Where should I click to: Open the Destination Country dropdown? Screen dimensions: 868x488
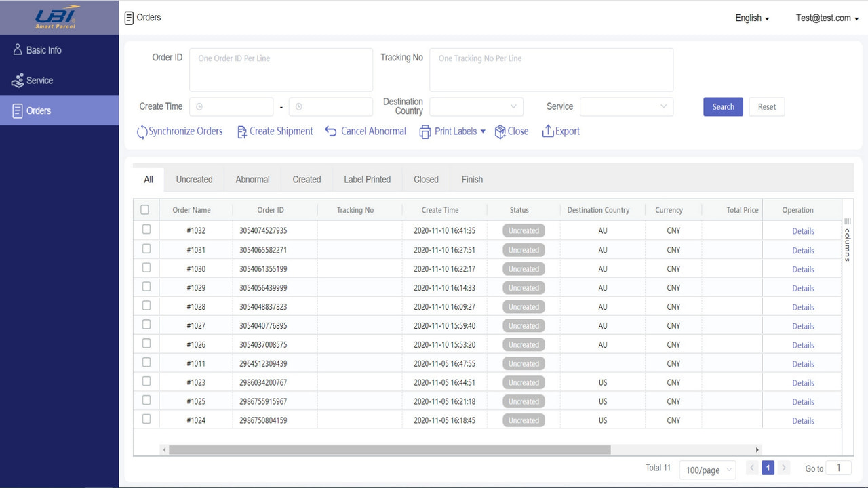pos(475,106)
